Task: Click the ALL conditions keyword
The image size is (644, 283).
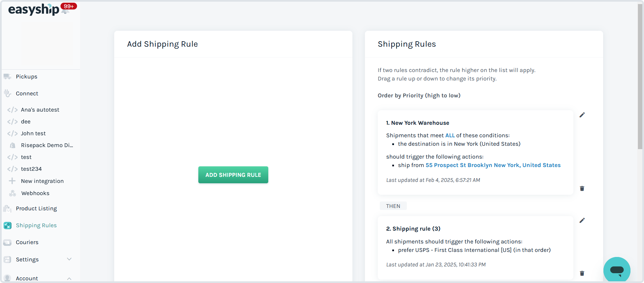Action: click(450, 135)
